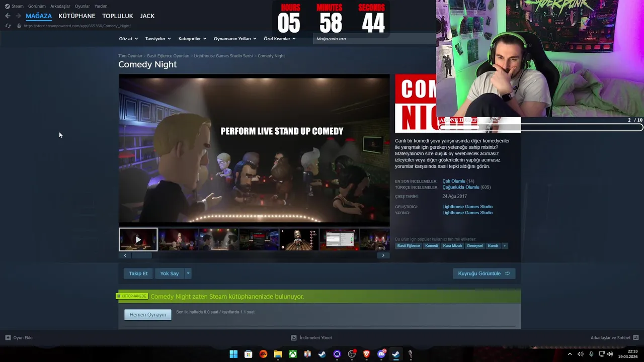
Task: Open Xbox app from taskbar
Action: tap(292, 354)
